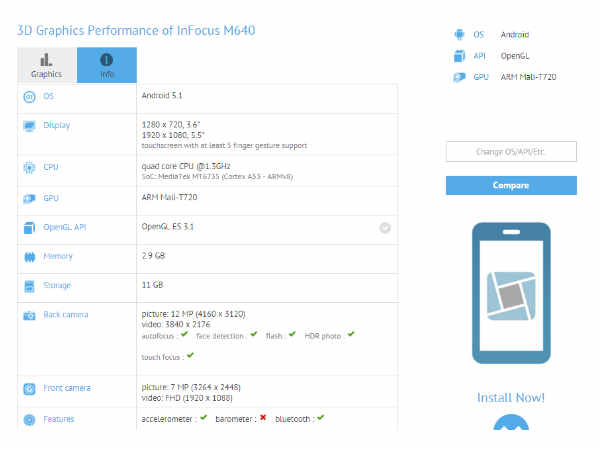Click the ARM Mali-T720 value in table

170,197
